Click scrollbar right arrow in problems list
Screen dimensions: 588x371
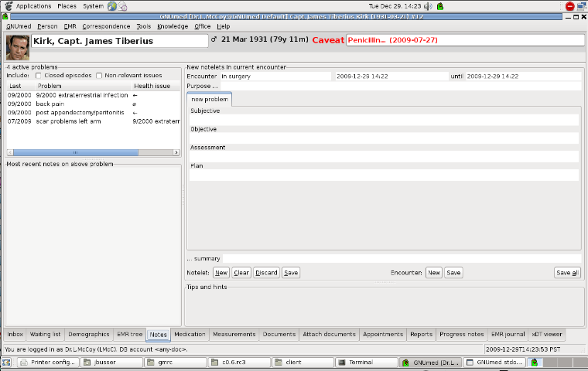pos(176,152)
